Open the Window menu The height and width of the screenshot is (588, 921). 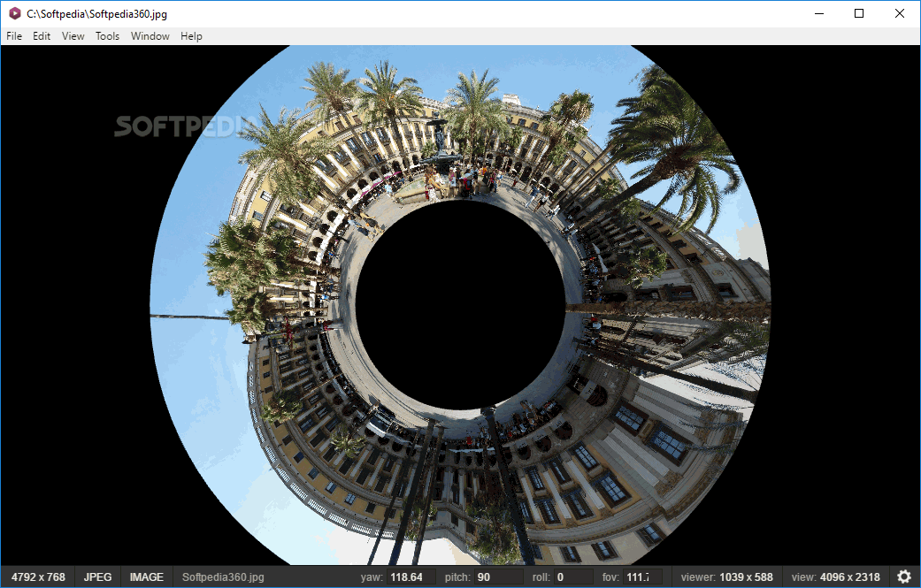150,35
